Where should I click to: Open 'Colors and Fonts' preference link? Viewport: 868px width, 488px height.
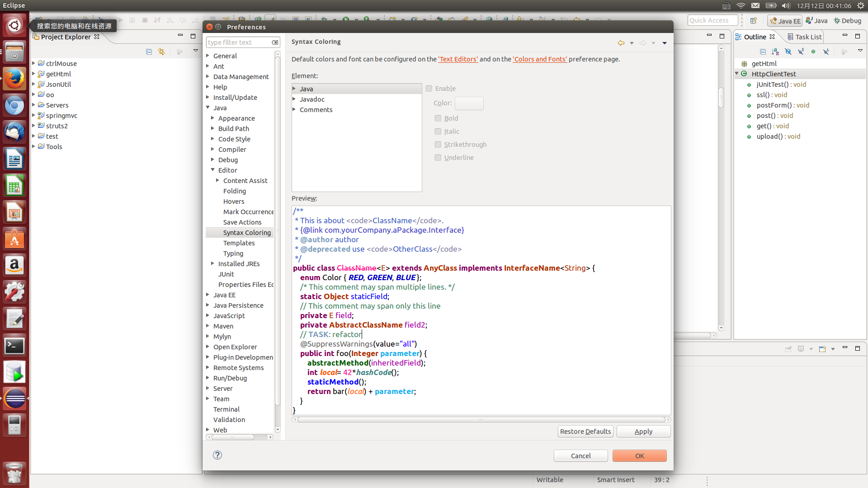point(540,59)
